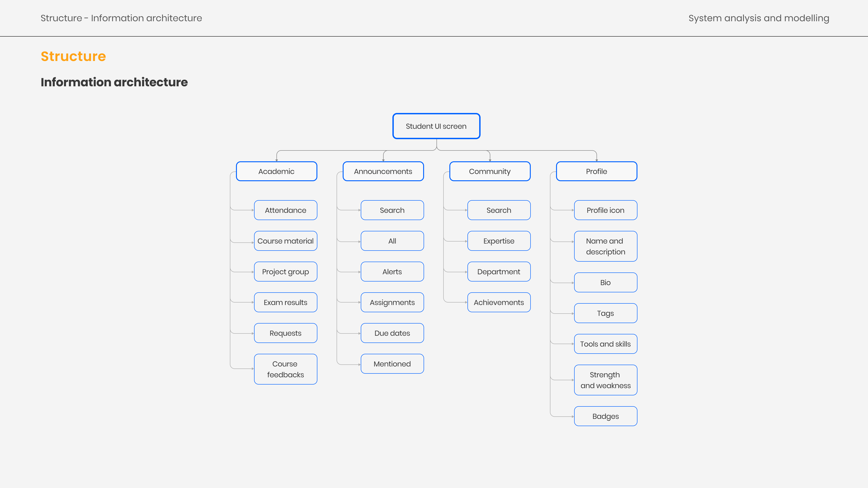Click the Alerts node
This screenshot has height=488, width=868.
[x=392, y=271]
